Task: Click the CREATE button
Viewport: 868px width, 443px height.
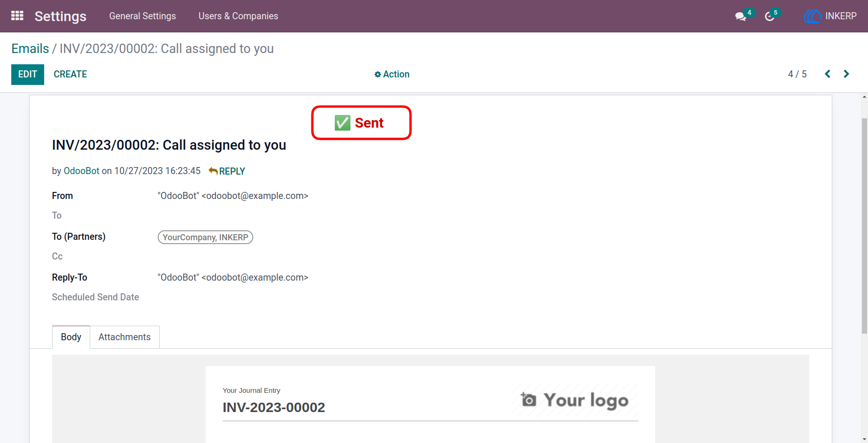Action: click(70, 74)
